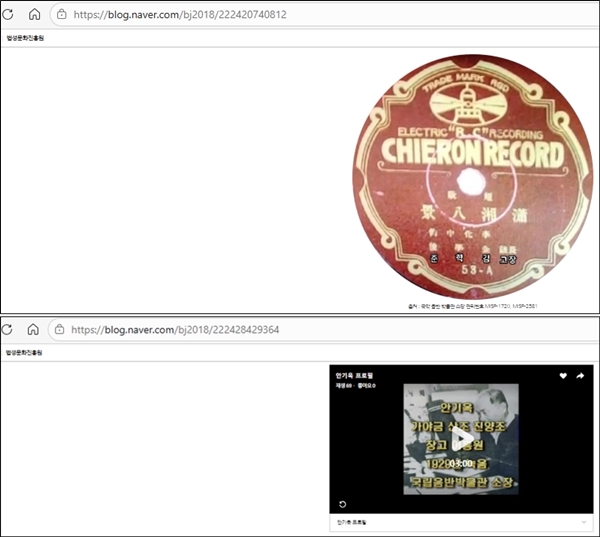Screen dimensions: 600x537
Task: Play the 안기옥 프로필 video
Action: pos(461,439)
